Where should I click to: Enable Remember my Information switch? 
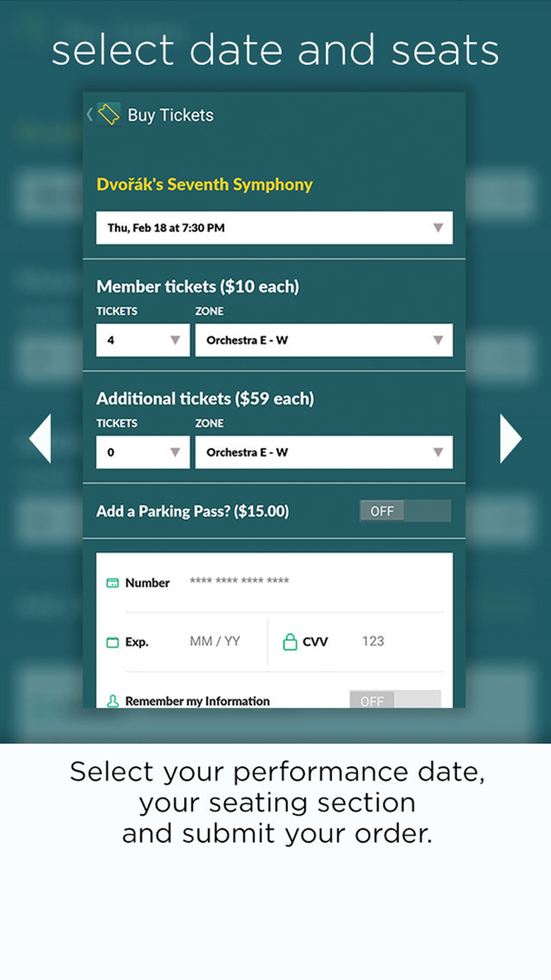[395, 700]
